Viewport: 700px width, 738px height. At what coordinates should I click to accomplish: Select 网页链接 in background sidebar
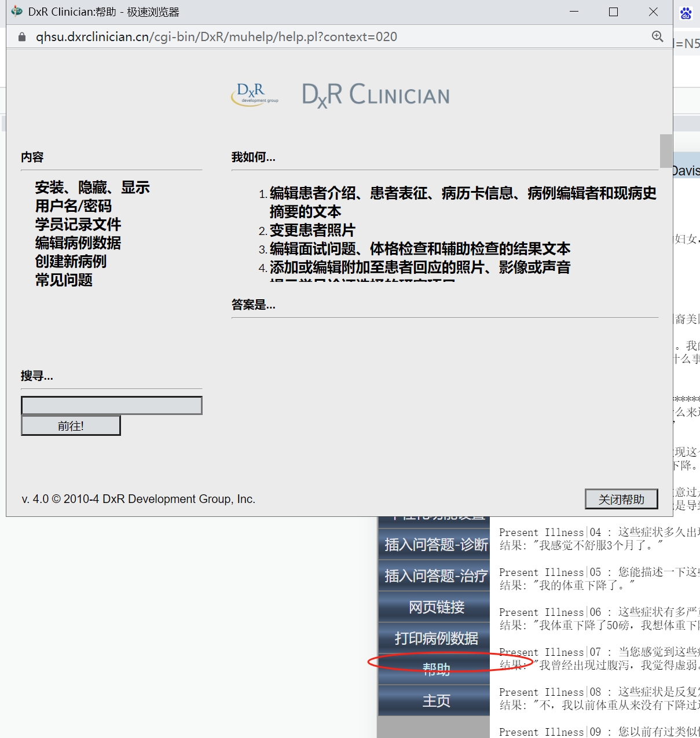tap(434, 607)
